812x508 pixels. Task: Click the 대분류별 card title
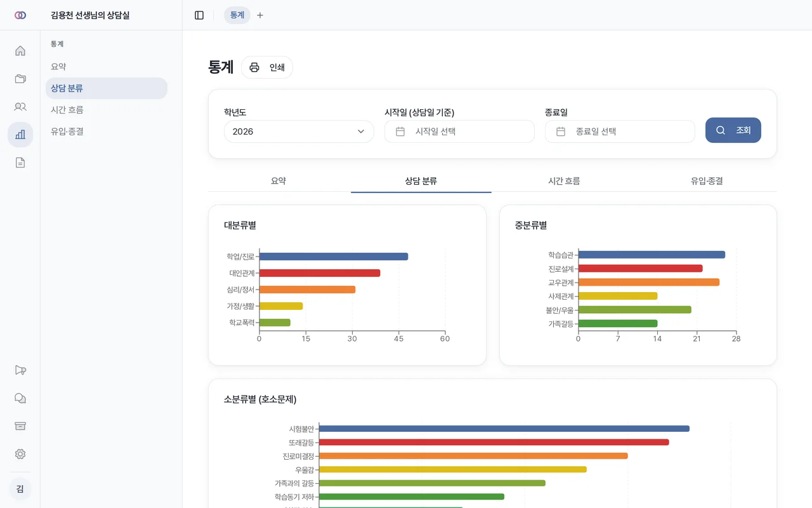pos(240,225)
